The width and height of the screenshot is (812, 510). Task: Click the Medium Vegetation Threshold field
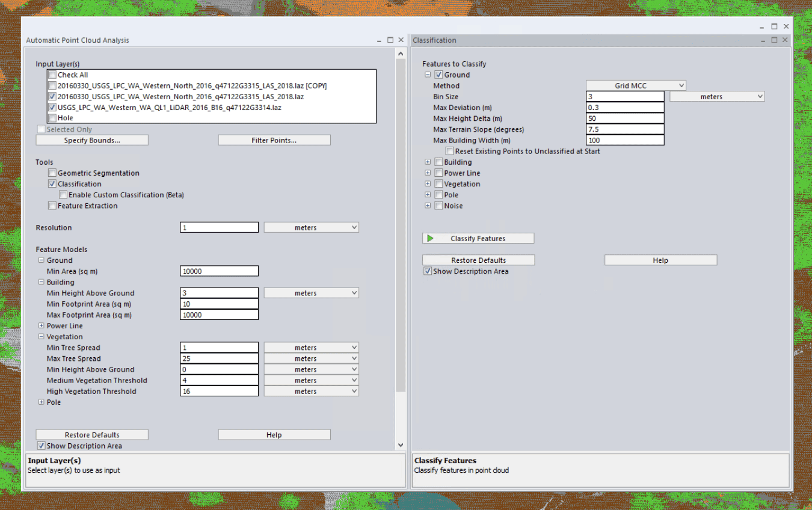pos(220,380)
